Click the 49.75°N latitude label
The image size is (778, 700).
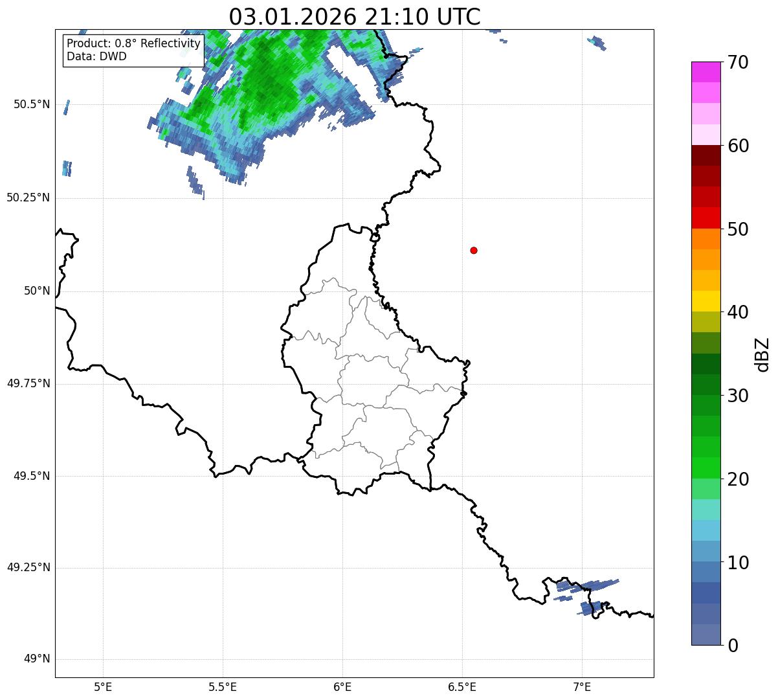[x=28, y=383]
